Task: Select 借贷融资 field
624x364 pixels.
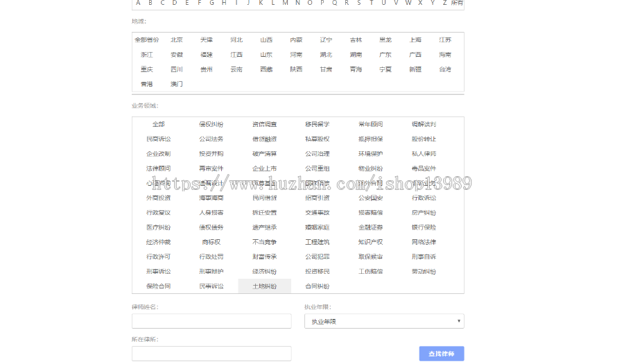Action: point(264,139)
